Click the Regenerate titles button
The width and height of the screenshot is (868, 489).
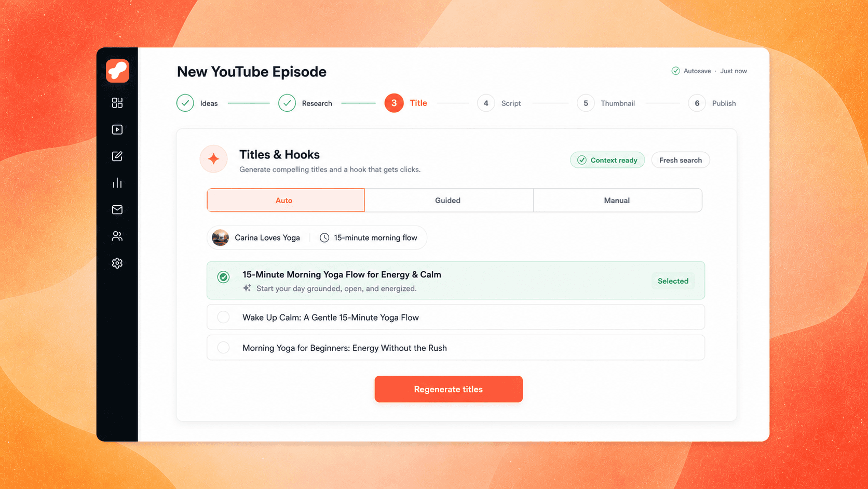point(449,389)
